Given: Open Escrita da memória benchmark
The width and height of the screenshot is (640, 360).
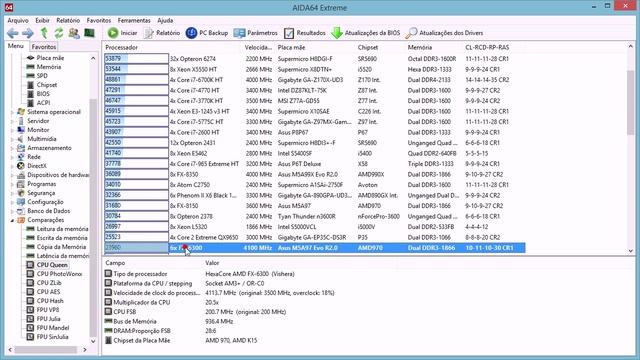Looking at the screenshot, I should [62, 238].
